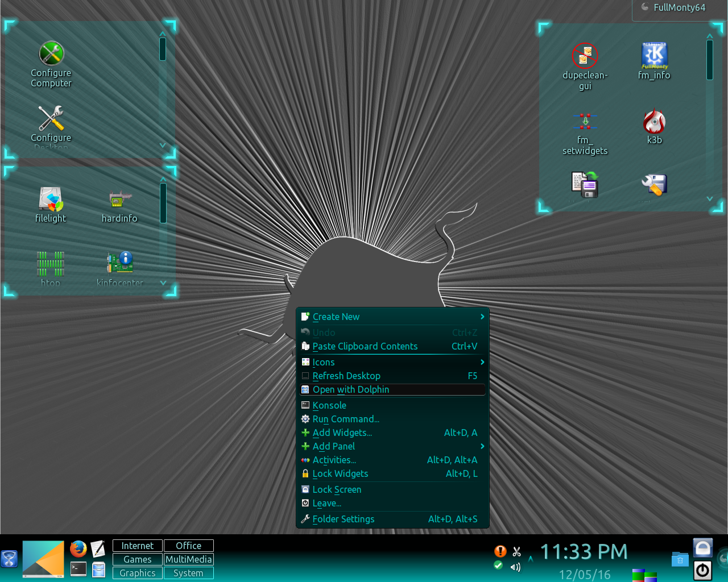Open the trash folder icon in the panel
This screenshot has height=582, width=728.
coord(680,559)
